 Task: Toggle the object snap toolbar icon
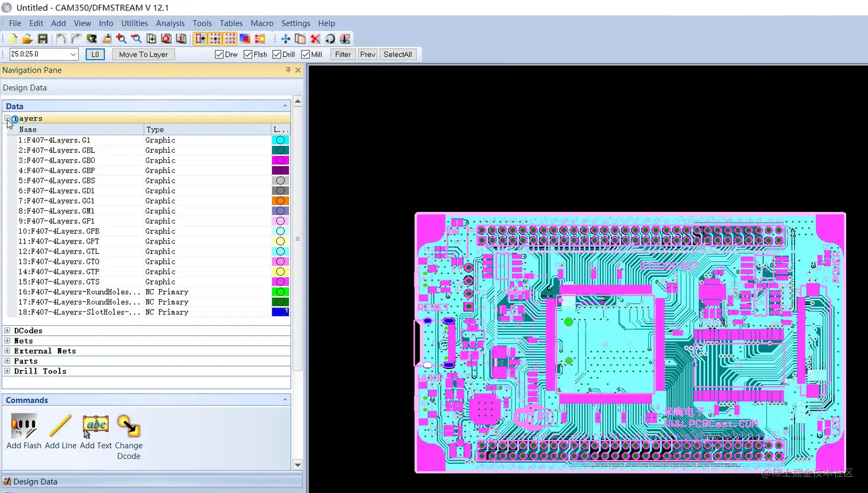(200, 38)
